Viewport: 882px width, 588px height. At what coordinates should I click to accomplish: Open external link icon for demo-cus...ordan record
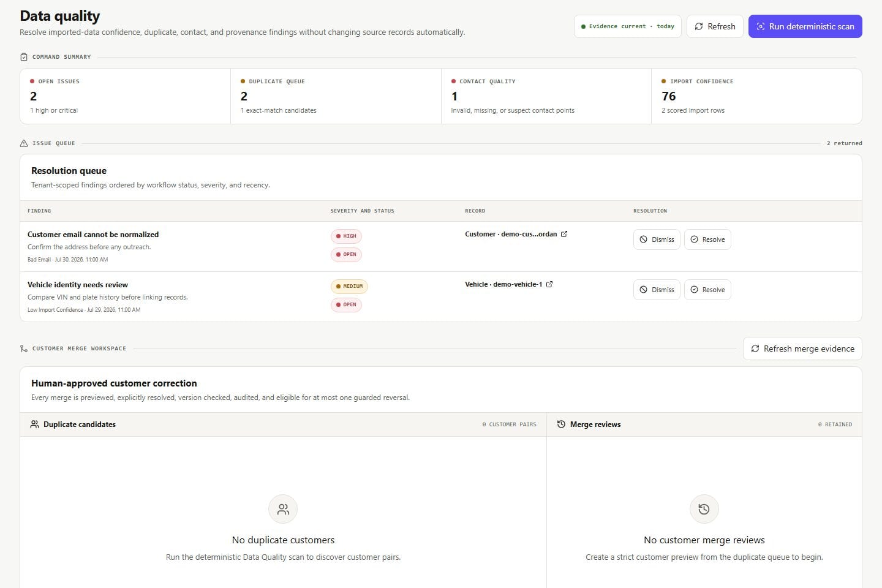[x=564, y=234]
